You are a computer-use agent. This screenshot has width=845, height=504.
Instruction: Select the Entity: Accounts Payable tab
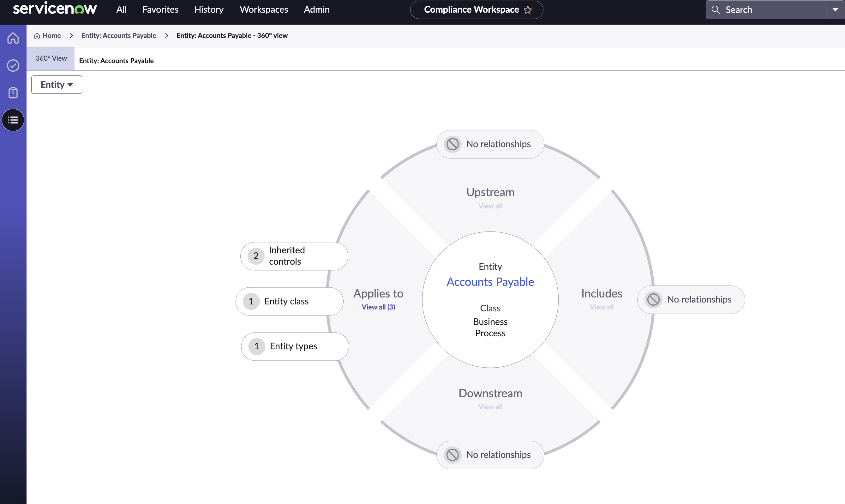(117, 61)
